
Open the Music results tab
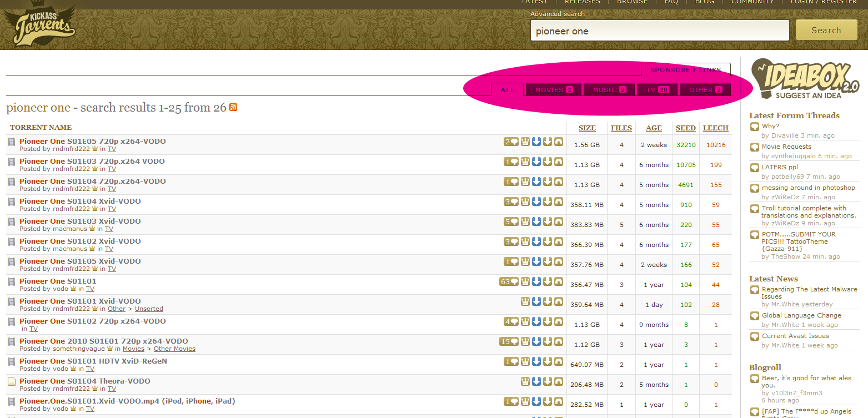[x=609, y=90]
